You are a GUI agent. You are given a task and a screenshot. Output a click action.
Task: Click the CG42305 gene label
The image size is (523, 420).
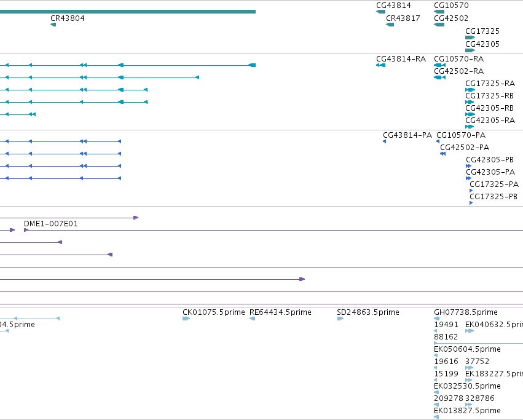pos(482,44)
